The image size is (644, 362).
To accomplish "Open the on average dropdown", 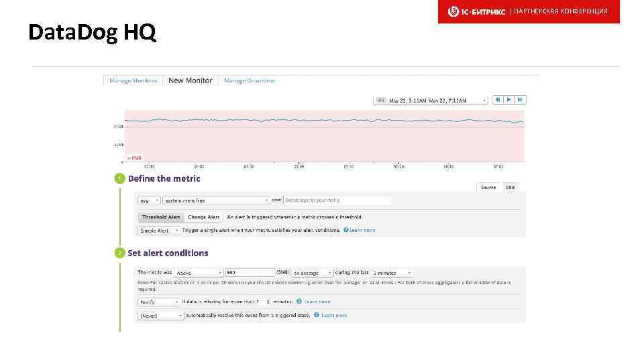I will click(312, 273).
